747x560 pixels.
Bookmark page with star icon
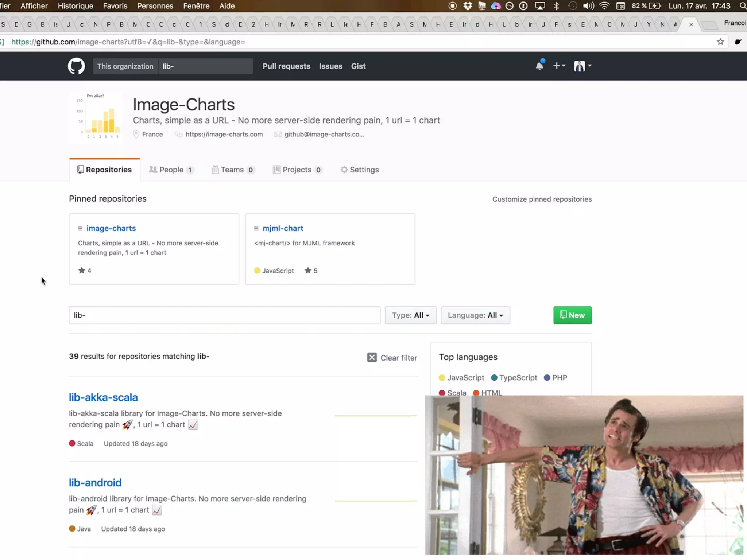(720, 42)
